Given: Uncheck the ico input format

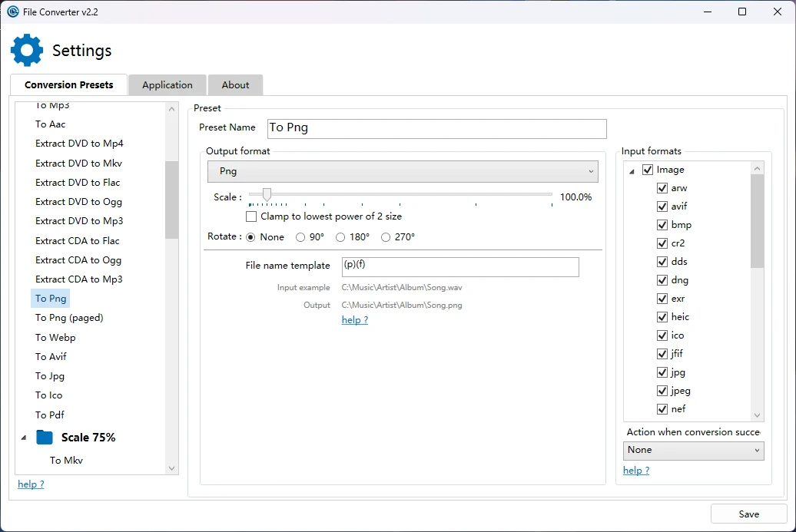Looking at the screenshot, I should (662, 335).
